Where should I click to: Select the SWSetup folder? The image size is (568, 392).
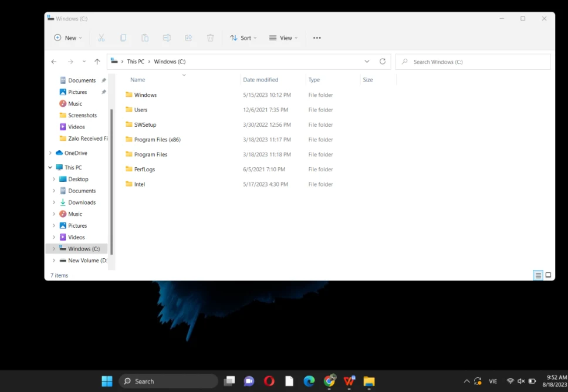141,124
